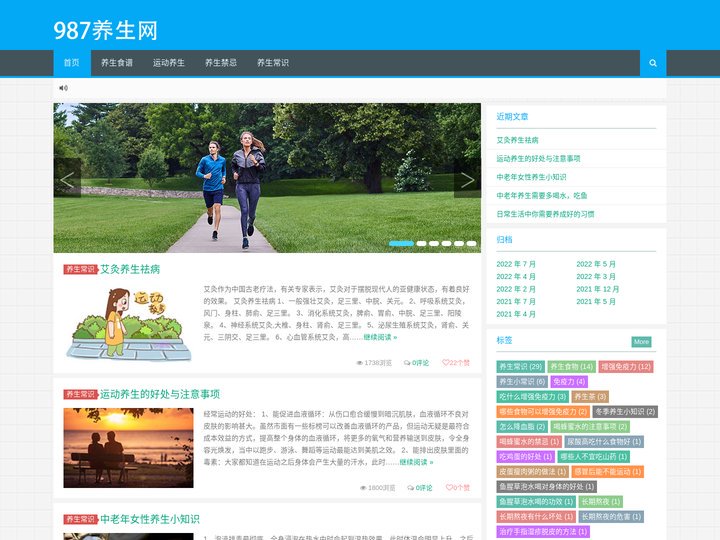
Task: Click heart like icon on 艾灸养生祛病 post
Action: click(x=445, y=362)
